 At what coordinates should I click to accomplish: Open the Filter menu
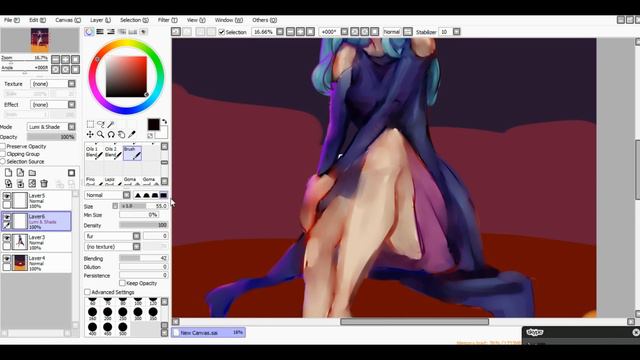coord(167,20)
